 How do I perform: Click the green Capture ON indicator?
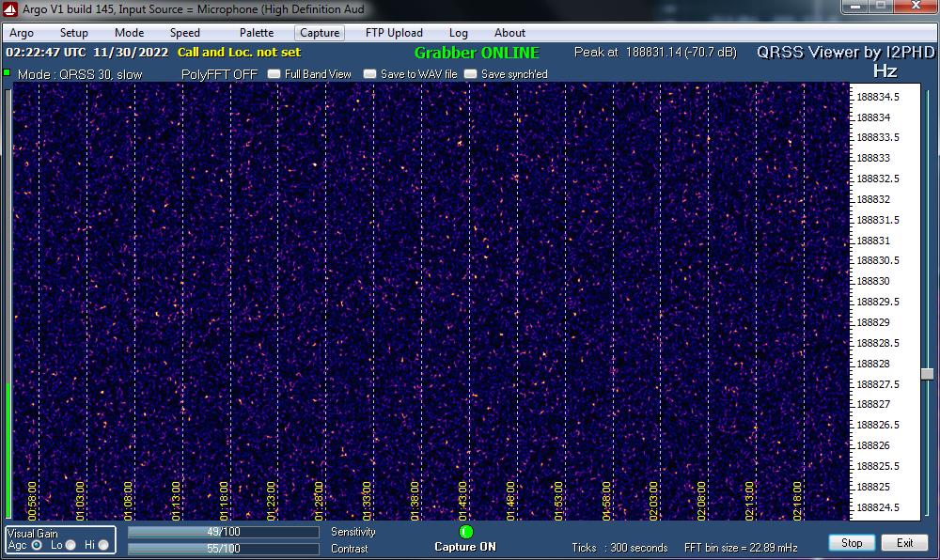466,532
